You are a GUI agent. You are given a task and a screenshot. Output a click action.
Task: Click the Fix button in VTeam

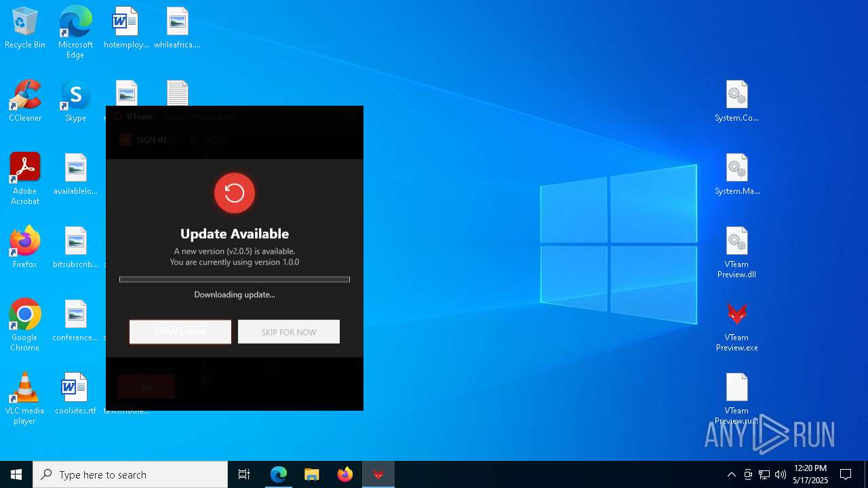click(146, 387)
